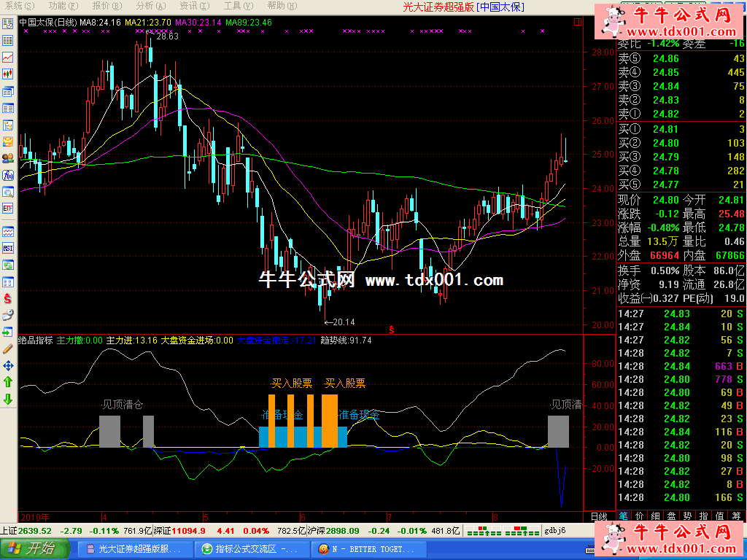This screenshot has width=747, height=560.
Task: Click the 卖⑤ price 24.86
Action: [665, 58]
